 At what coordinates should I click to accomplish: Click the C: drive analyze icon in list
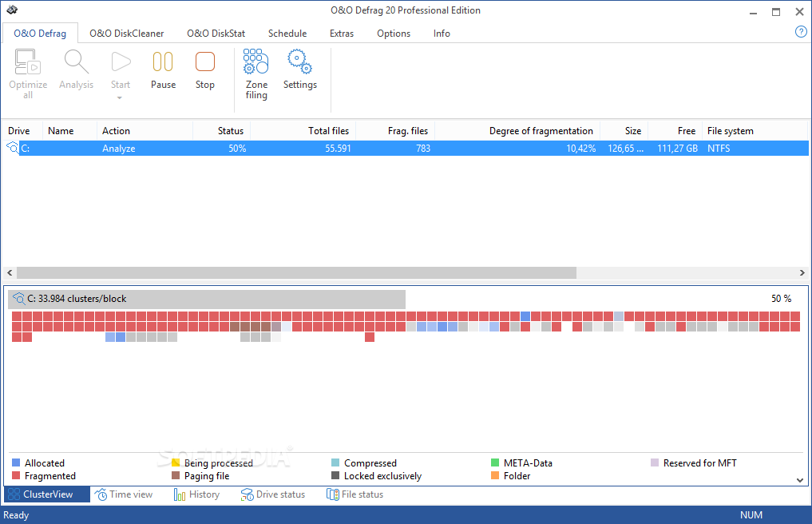13,148
